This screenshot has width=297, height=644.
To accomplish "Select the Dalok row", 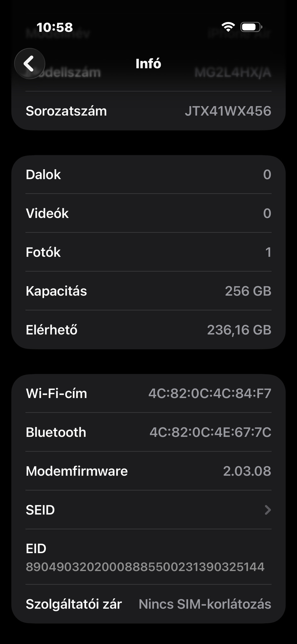I will click(148, 175).
